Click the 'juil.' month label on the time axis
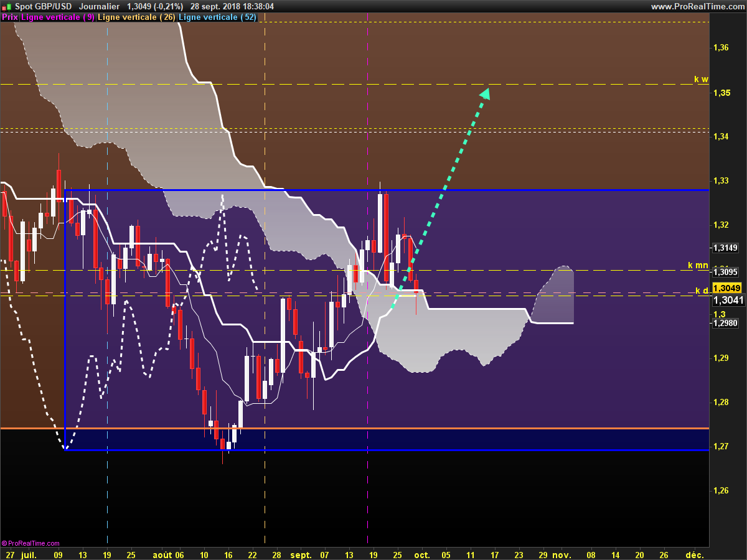This screenshot has width=747, height=560. point(30,554)
